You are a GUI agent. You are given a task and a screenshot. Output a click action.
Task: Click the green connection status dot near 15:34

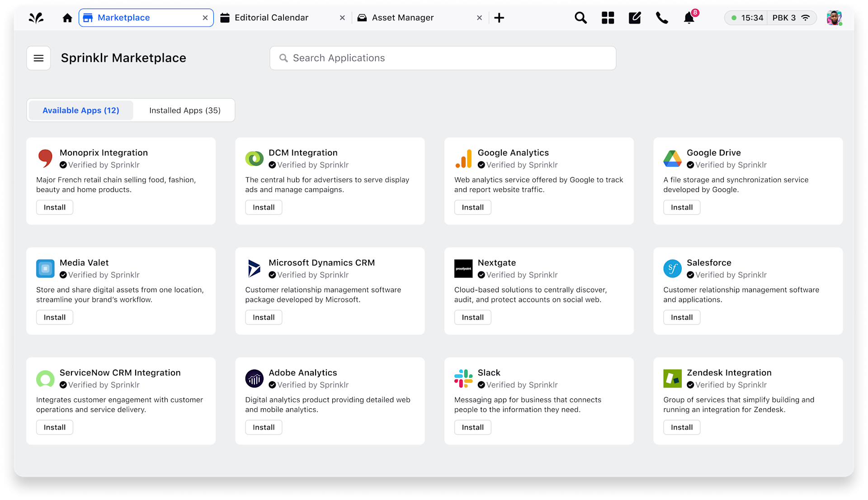coord(734,18)
